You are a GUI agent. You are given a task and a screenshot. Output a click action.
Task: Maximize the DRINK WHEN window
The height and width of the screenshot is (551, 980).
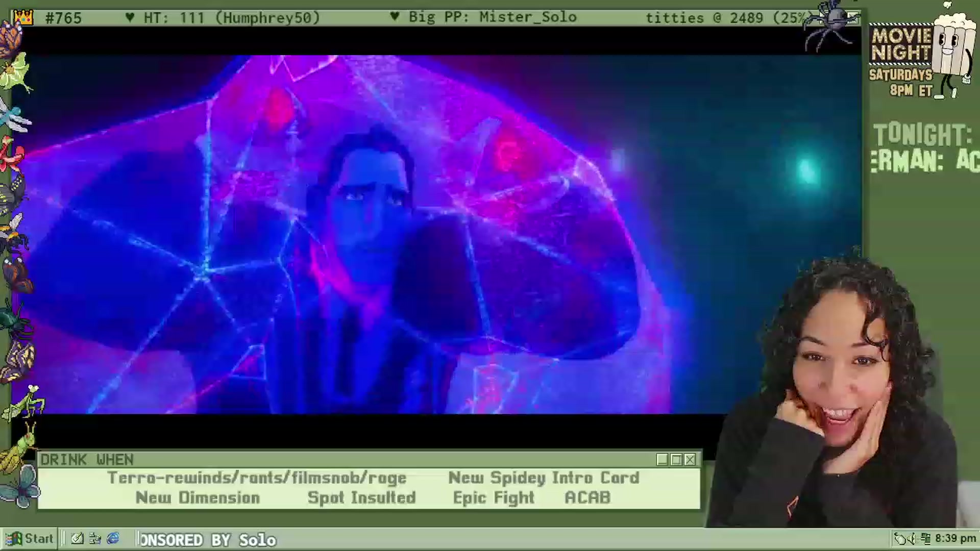(x=676, y=460)
